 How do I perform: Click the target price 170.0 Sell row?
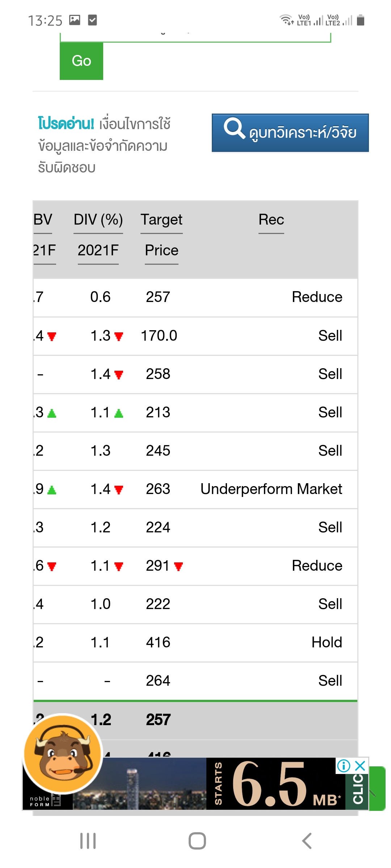click(195, 336)
